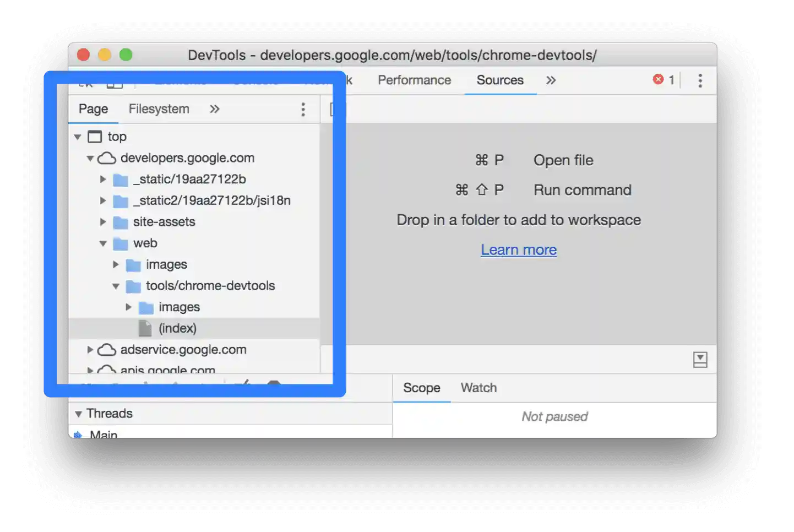This screenshot has width=794, height=532.
Task: Collapse the Threads section
Action: [78, 414]
